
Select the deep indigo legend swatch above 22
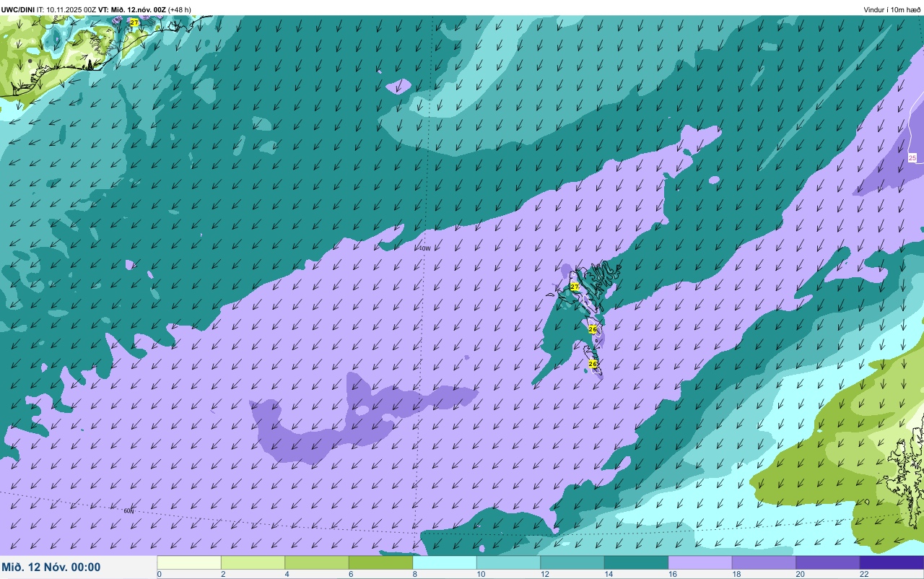click(892, 562)
